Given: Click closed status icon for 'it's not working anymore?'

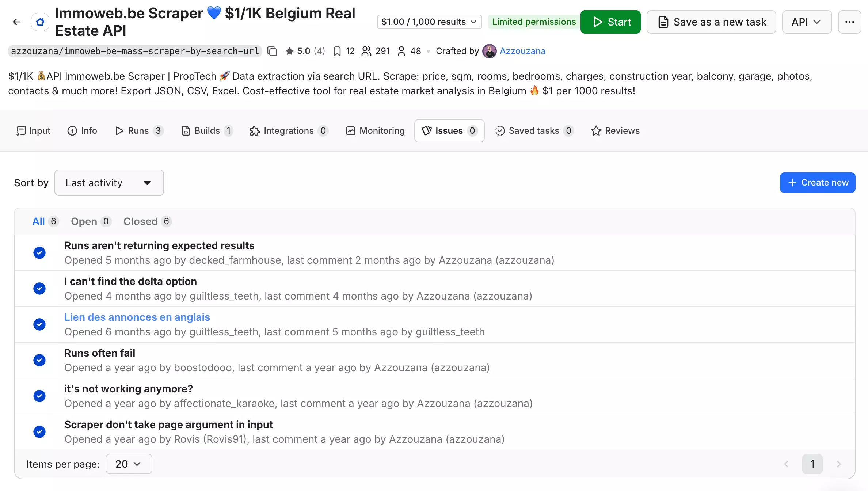Looking at the screenshot, I should pyautogui.click(x=39, y=396).
